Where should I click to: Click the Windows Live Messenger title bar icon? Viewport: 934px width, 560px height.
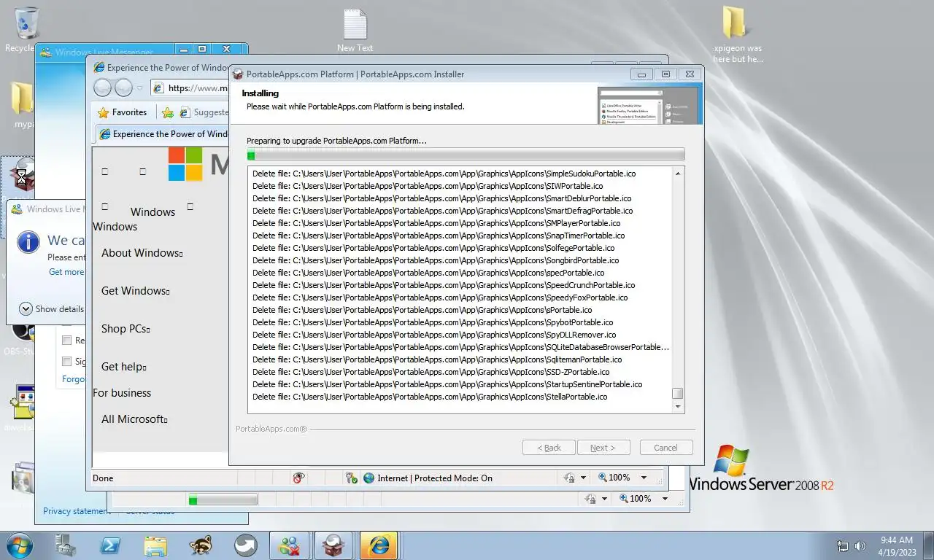pyautogui.click(x=45, y=52)
